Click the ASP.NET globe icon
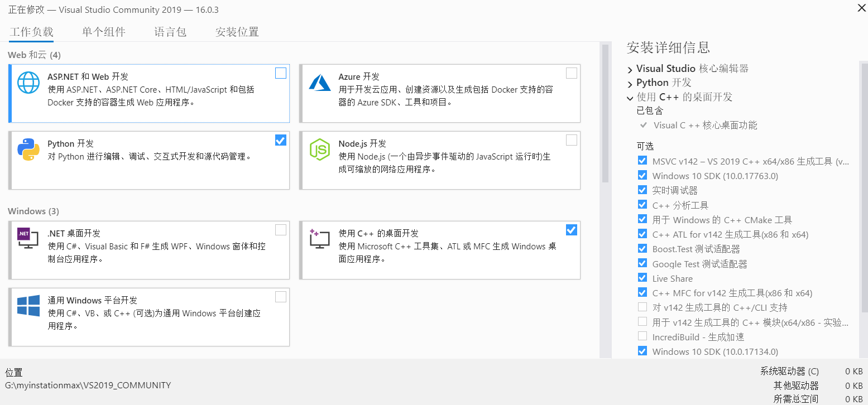 28,83
